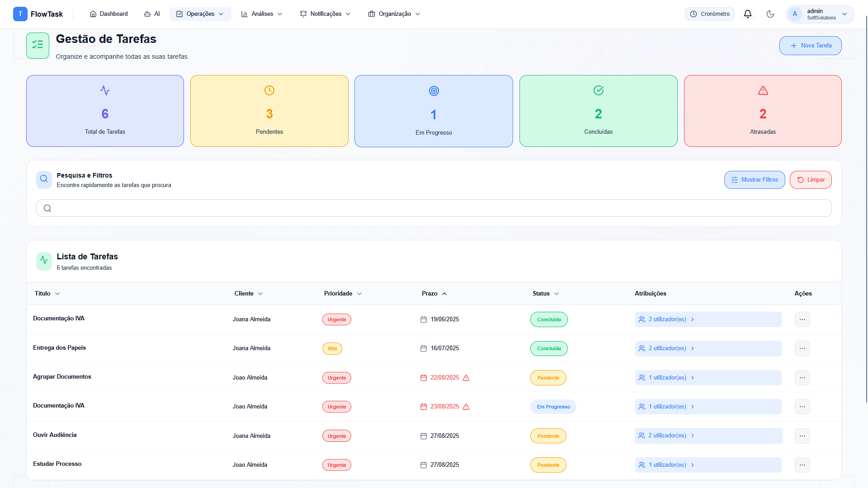Click the notification bell icon
The width and height of the screenshot is (868, 488).
(748, 14)
